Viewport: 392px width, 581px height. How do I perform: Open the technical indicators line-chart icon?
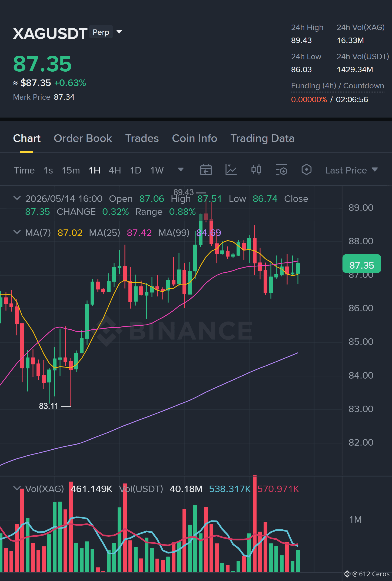pyautogui.click(x=231, y=170)
